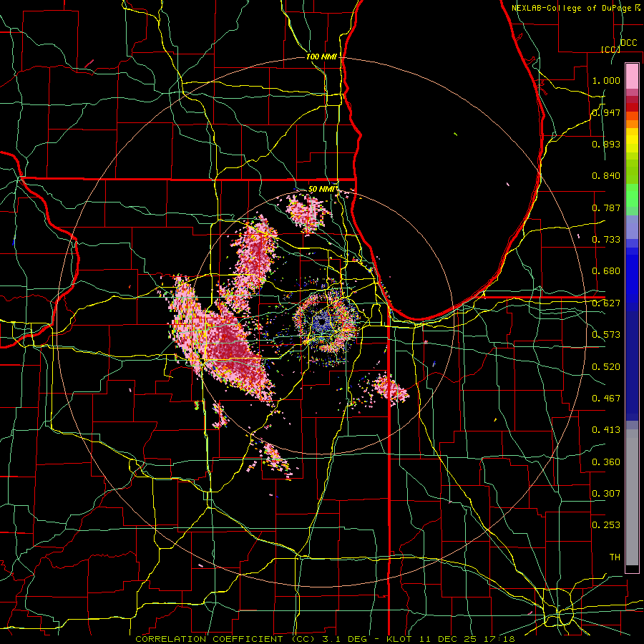Click the TH threshold label

tap(615, 557)
